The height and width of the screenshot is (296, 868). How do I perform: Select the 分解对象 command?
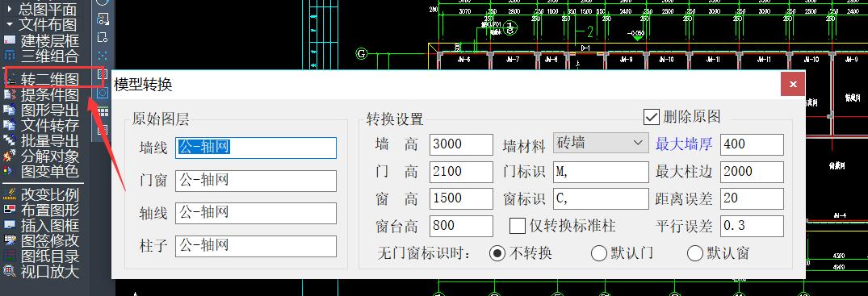41,156
